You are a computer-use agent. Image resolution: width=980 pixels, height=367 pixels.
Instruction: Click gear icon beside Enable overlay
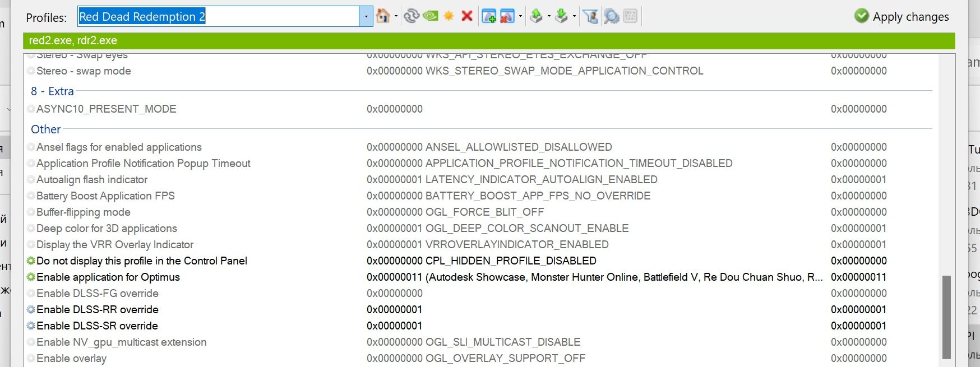click(31, 358)
